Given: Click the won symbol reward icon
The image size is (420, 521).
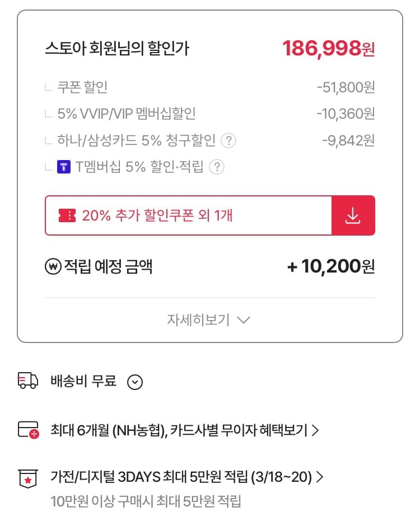Looking at the screenshot, I should tap(53, 267).
